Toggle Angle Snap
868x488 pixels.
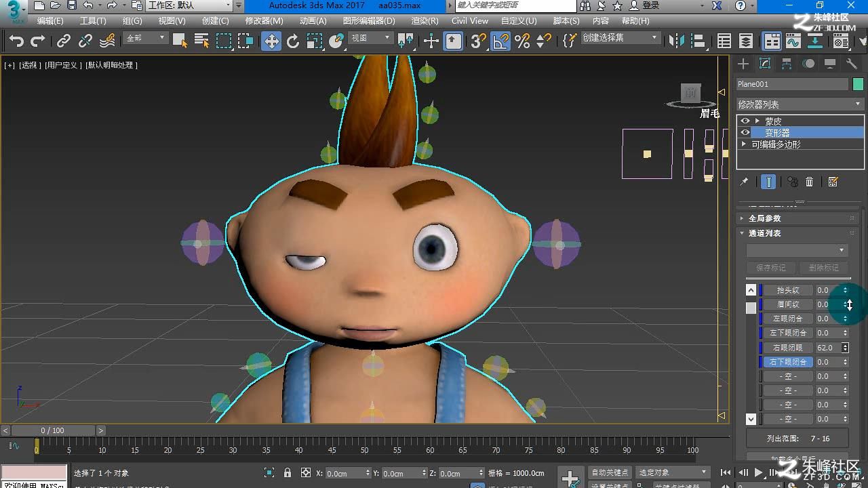tap(500, 41)
